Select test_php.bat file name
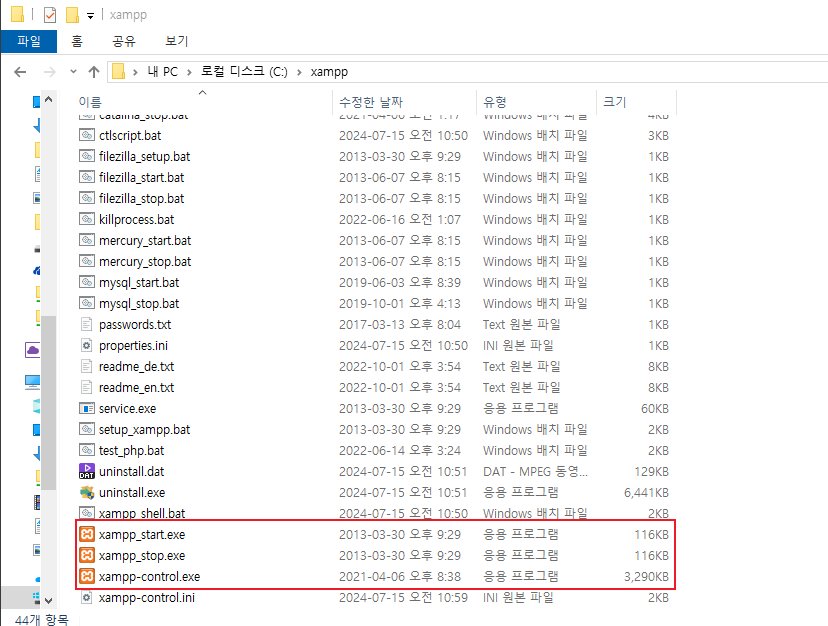The height and width of the screenshot is (626, 828). pyautogui.click(x=131, y=451)
